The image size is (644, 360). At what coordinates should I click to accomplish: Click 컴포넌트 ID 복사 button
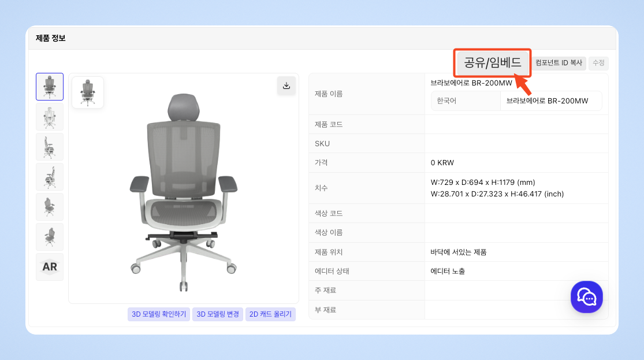pyautogui.click(x=559, y=63)
